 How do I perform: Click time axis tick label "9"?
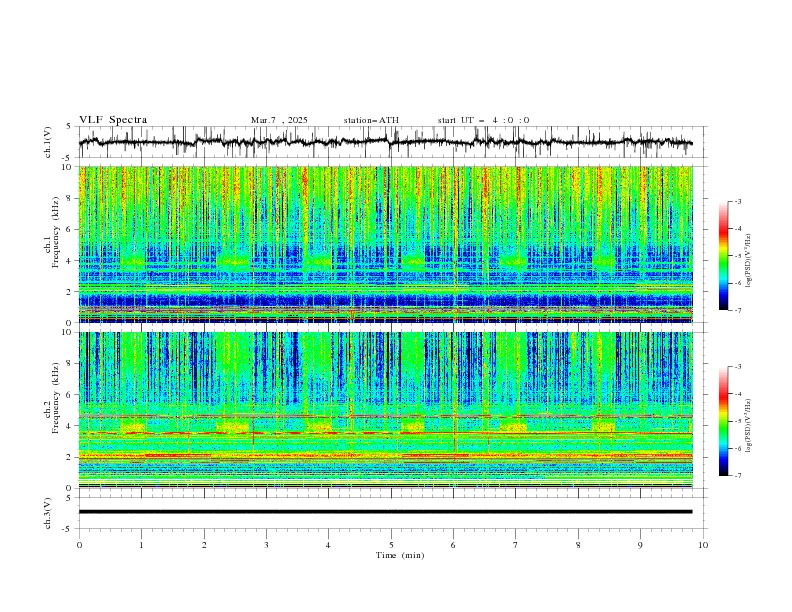click(640, 545)
